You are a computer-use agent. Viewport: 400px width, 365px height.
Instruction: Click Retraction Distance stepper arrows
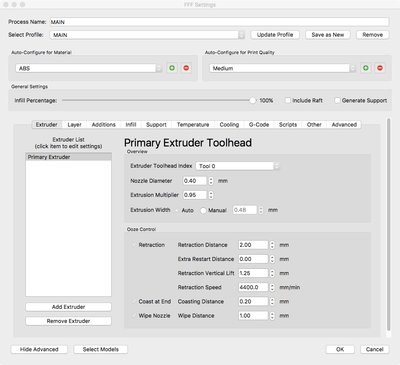coord(272,245)
